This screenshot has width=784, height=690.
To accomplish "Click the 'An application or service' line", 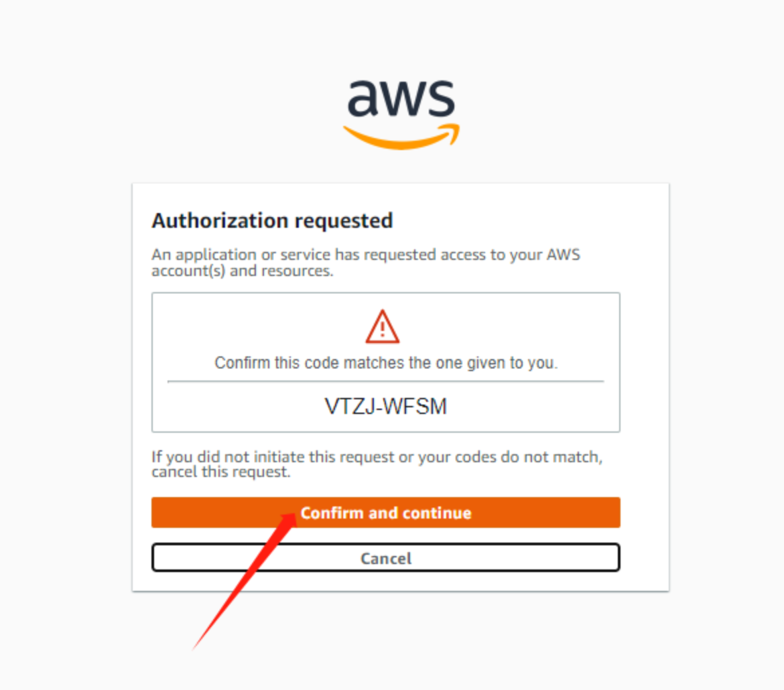I will [365, 255].
